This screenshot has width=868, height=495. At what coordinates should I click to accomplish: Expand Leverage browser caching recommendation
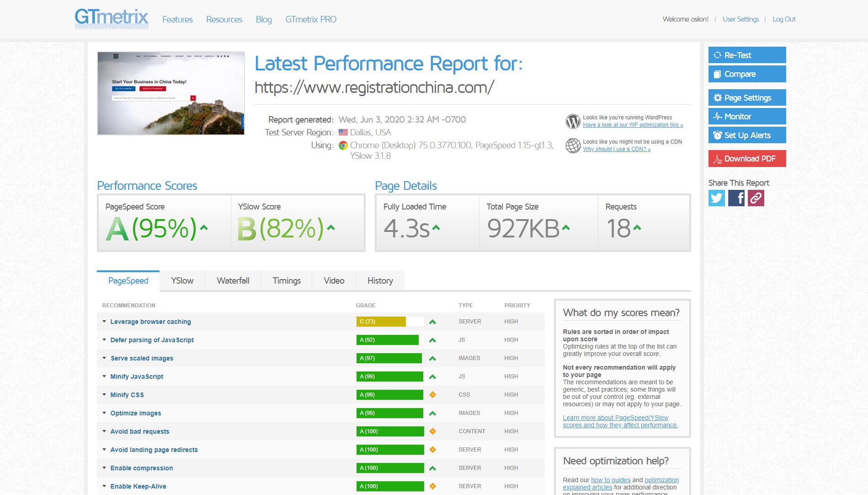150,322
